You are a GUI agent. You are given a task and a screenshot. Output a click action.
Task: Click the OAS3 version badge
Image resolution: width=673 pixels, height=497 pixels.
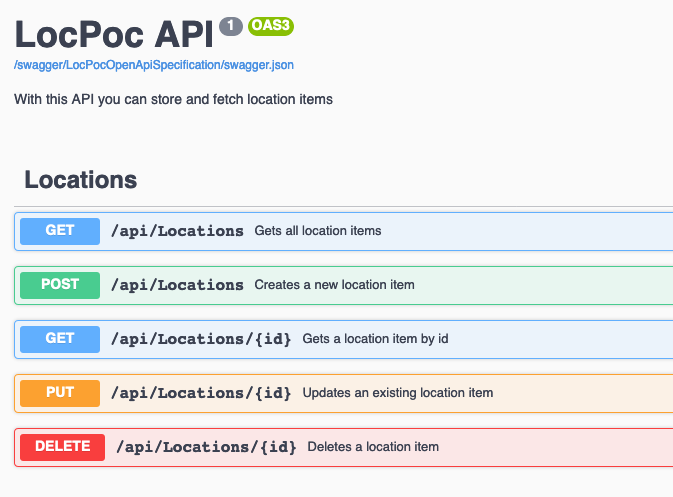(271, 26)
